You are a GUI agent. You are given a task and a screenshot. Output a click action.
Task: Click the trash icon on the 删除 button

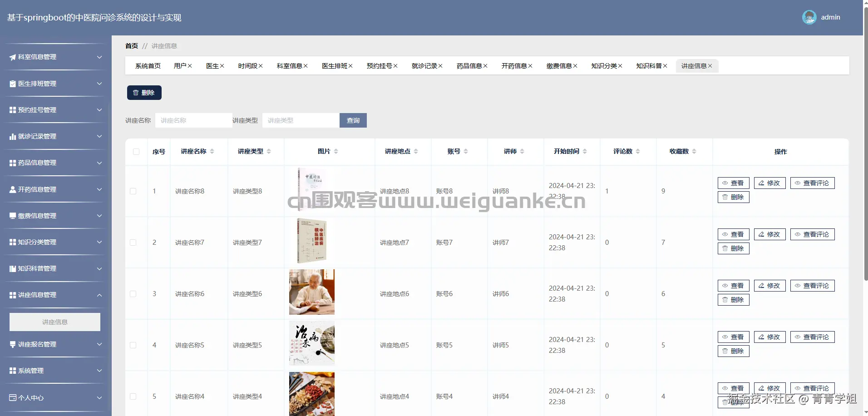(x=135, y=93)
